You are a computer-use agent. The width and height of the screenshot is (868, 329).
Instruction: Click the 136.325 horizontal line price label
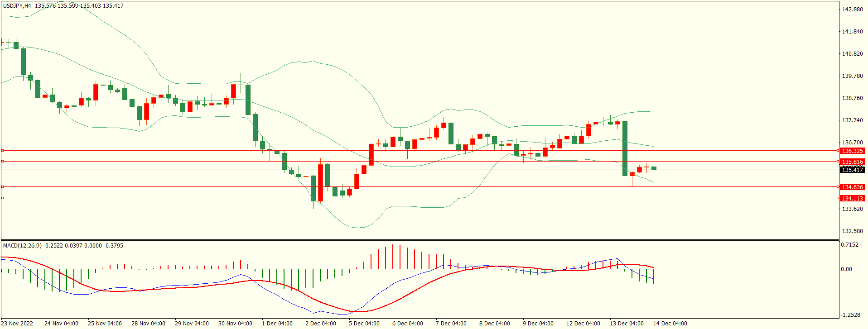tap(852, 151)
